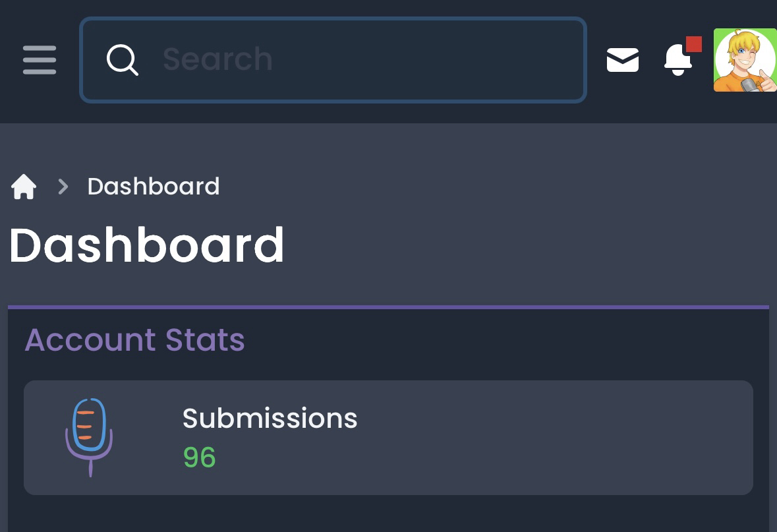Click the breadcrumb chevron separator
The width and height of the screenshot is (777, 532).
pyautogui.click(x=63, y=187)
